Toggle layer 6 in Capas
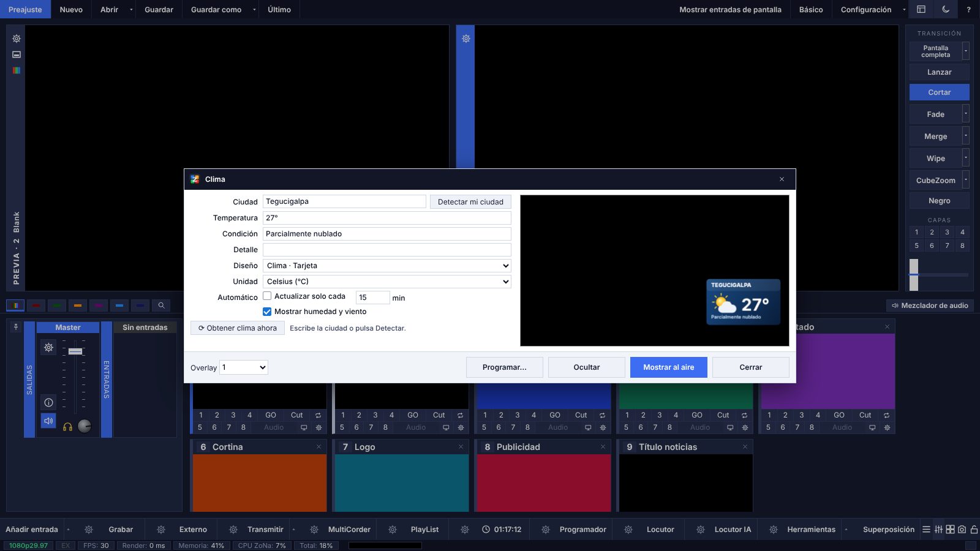The image size is (980, 551). (932, 246)
